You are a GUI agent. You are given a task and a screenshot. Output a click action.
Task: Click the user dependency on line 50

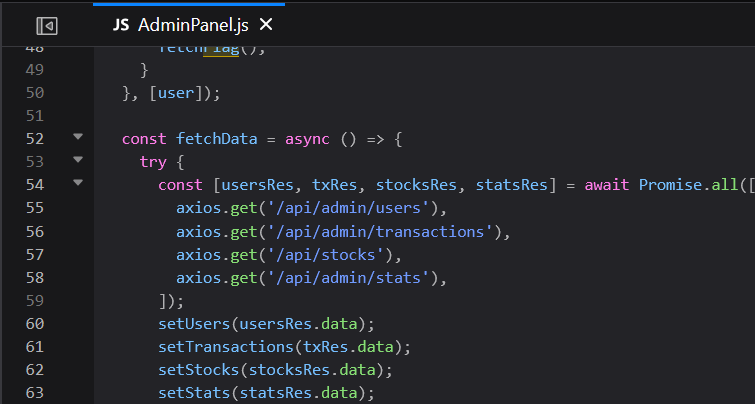coord(176,92)
